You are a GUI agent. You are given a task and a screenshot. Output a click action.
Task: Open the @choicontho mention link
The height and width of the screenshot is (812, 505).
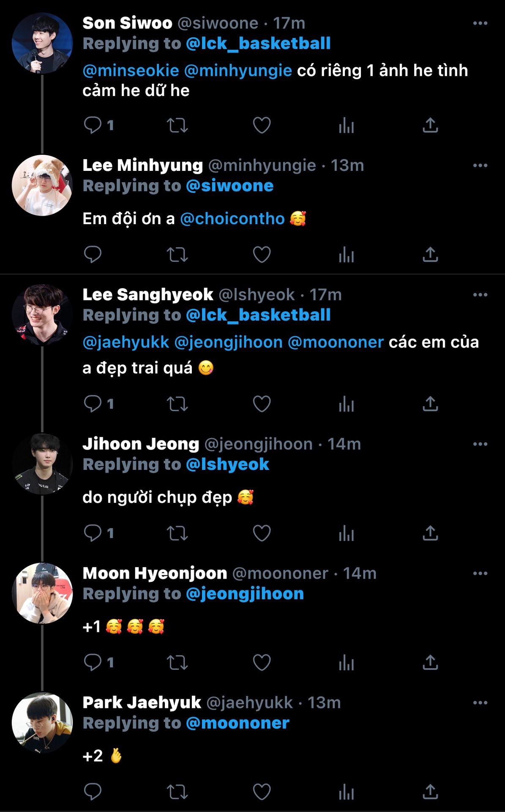[232, 219]
